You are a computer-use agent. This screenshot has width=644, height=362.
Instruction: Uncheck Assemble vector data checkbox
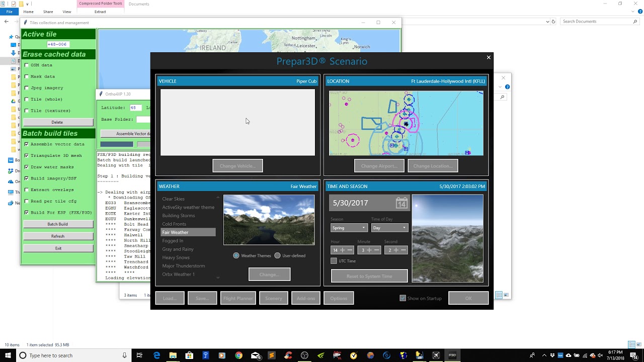click(x=27, y=144)
